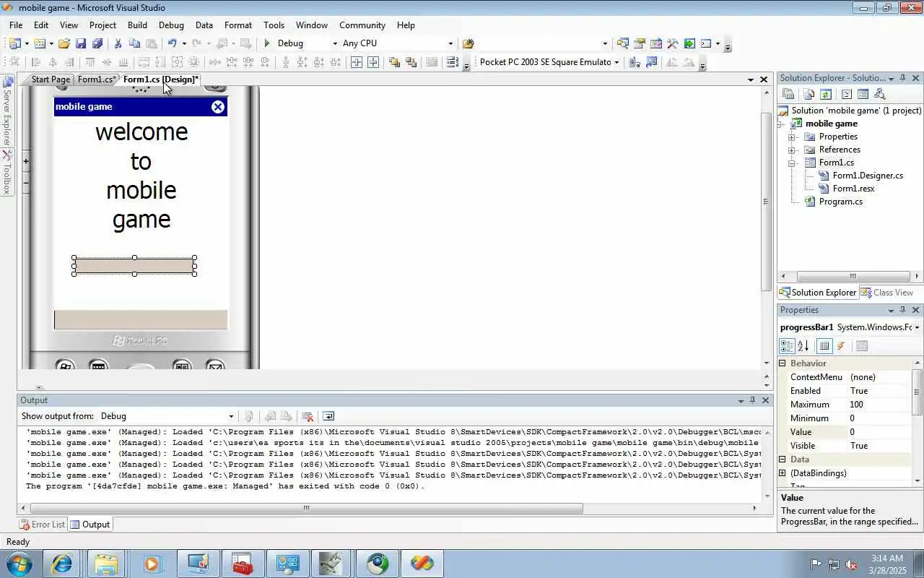Image resolution: width=924 pixels, height=578 pixels.
Task: Expand the Properties node in Solution Explorer
Action: point(792,137)
